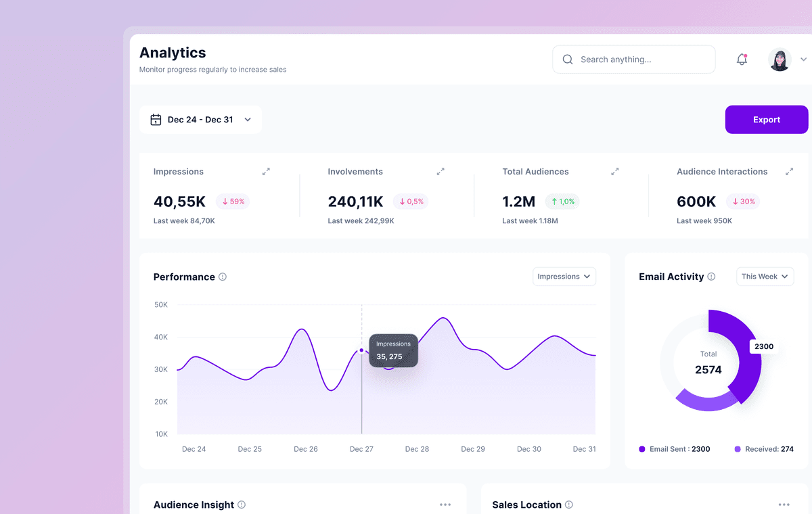
Task: Click the 600K audience interactions value
Action: point(696,202)
